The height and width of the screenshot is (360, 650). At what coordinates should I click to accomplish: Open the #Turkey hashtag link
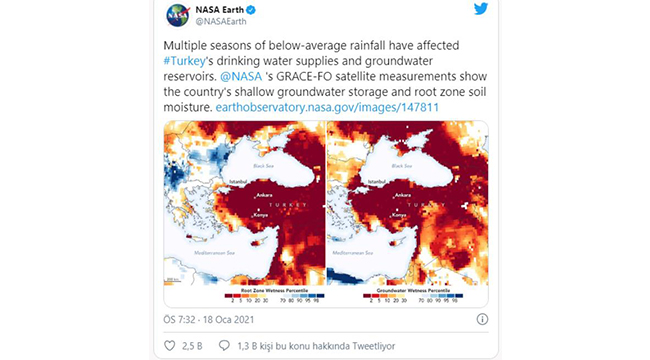184,61
